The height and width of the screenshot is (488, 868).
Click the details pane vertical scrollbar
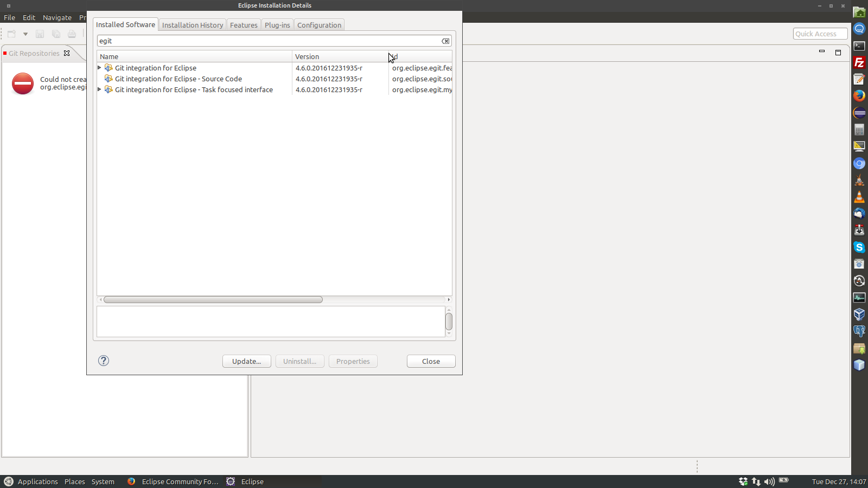(449, 322)
